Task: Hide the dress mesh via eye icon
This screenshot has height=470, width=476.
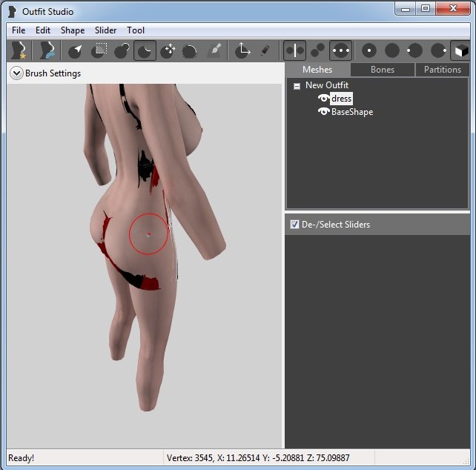Action: (x=323, y=99)
